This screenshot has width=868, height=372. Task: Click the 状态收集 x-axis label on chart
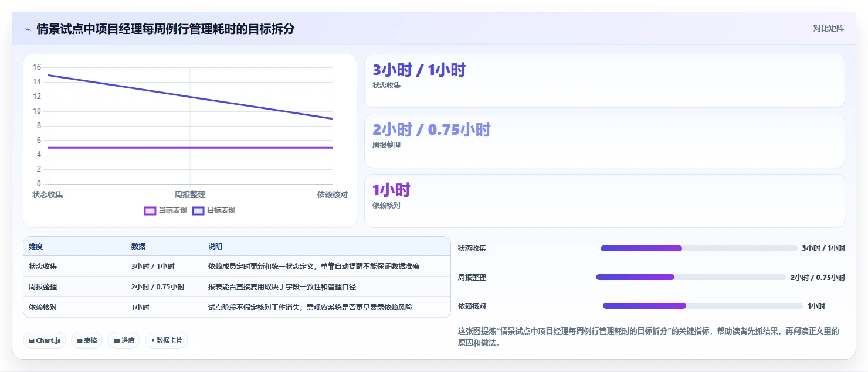pyautogui.click(x=48, y=194)
